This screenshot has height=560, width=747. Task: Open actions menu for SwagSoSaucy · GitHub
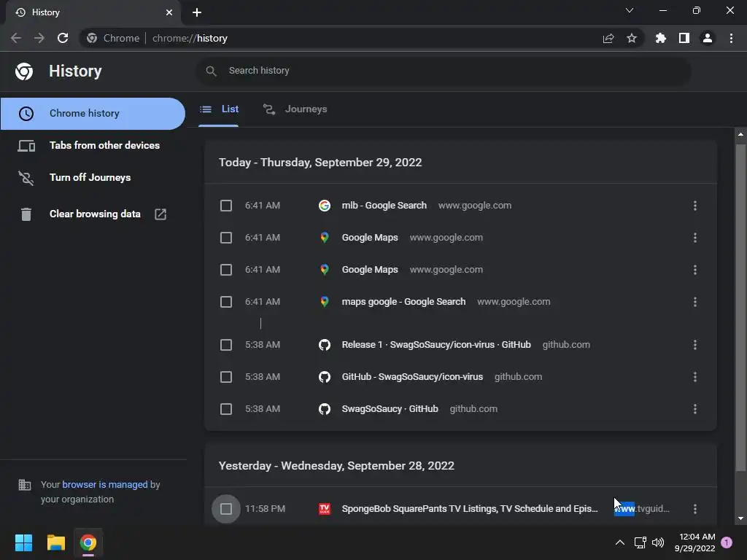(695, 409)
